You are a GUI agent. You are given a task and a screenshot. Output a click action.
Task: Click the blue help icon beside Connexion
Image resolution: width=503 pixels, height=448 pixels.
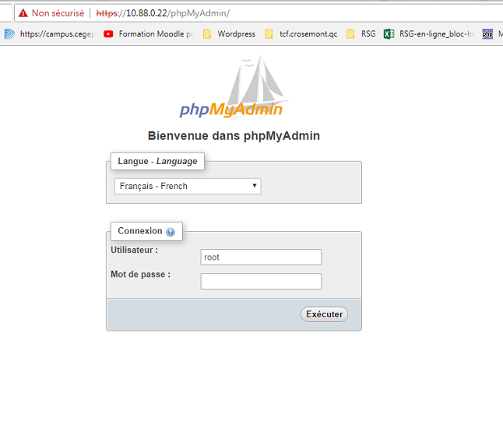point(171,232)
